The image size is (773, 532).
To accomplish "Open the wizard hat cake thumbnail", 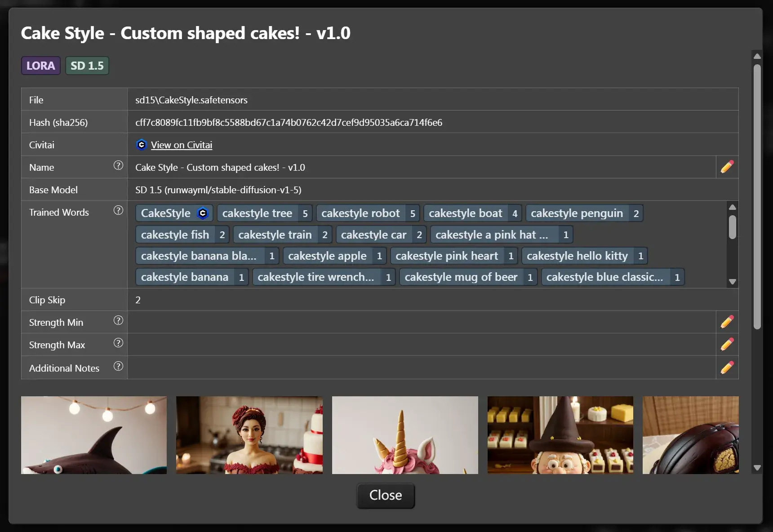I will tap(560, 435).
